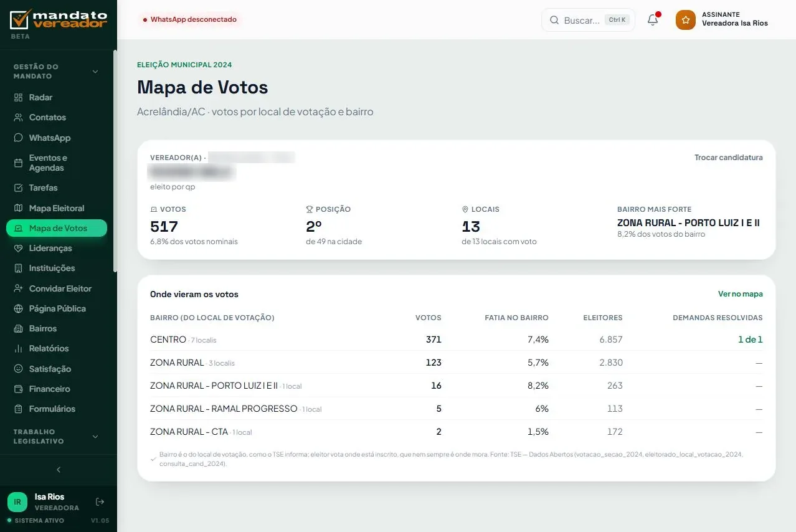796x532 pixels.
Task: Select the CENTRO row name
Action: point(168,340)
